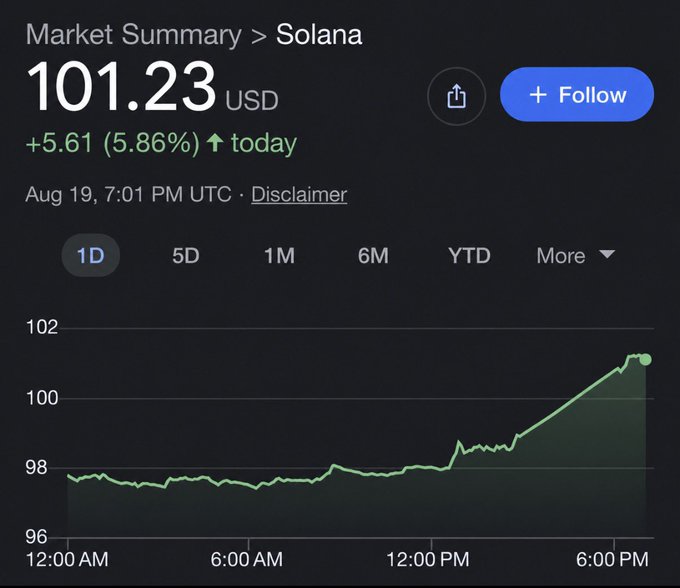Click the 12:00 AM axis label
This screenshot has width=680, height=588.
pos(67,559)
